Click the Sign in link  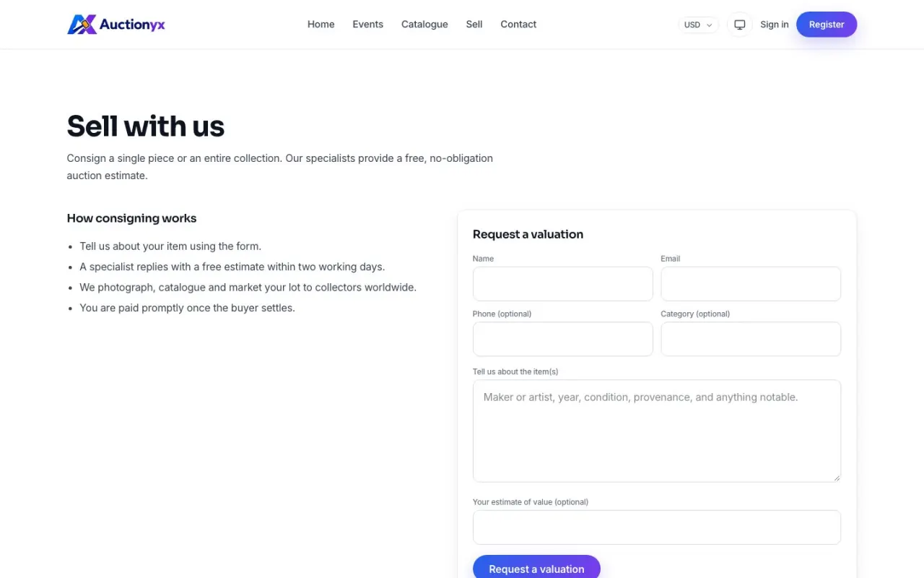(x=774, y=25)
